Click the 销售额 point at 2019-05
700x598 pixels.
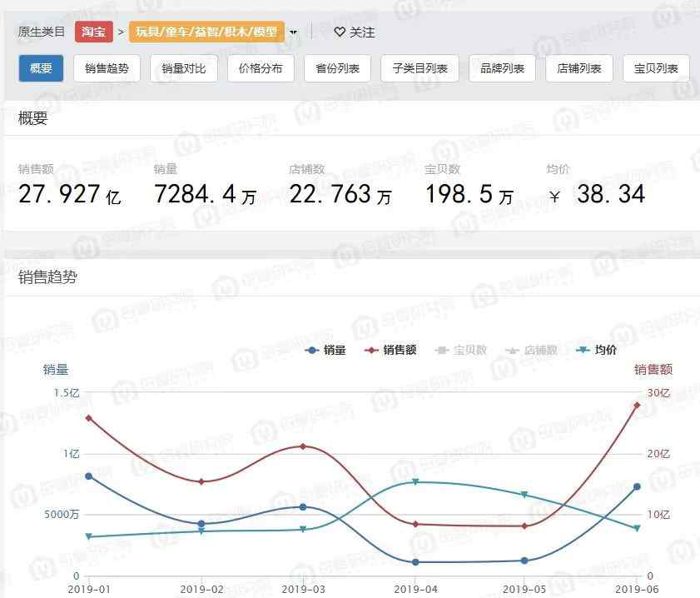coord(524,526)
